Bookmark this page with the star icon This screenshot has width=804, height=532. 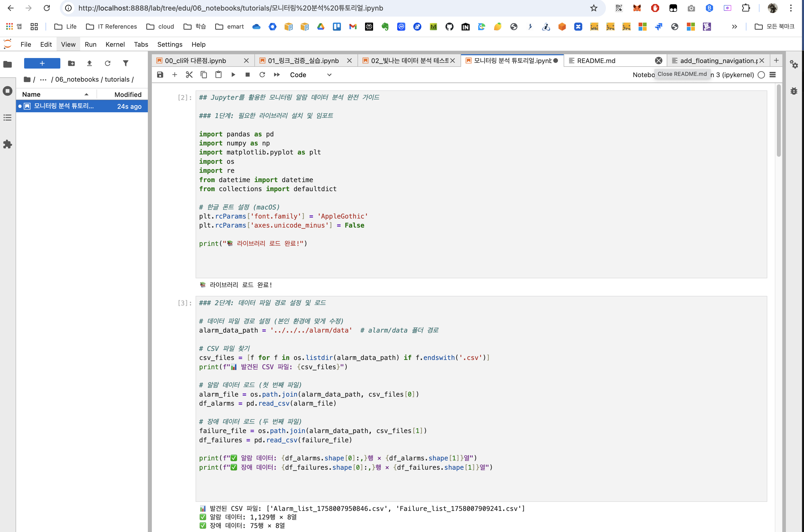594,8
